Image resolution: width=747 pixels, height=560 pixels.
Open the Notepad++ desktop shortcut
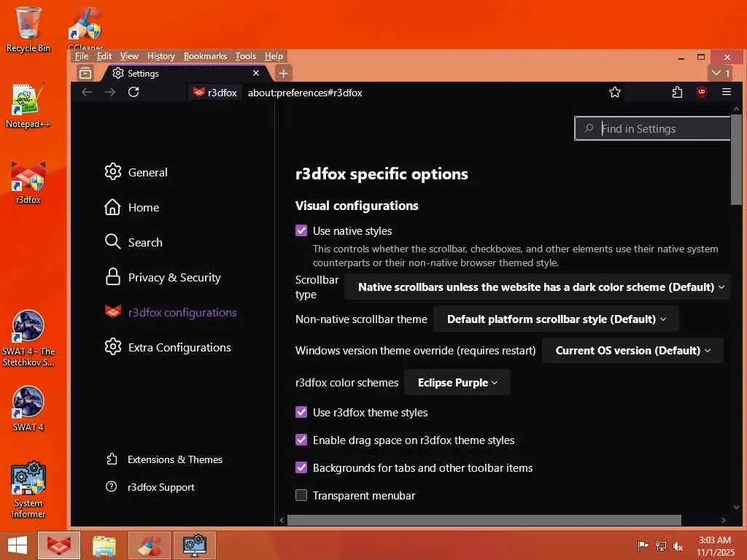28,106
